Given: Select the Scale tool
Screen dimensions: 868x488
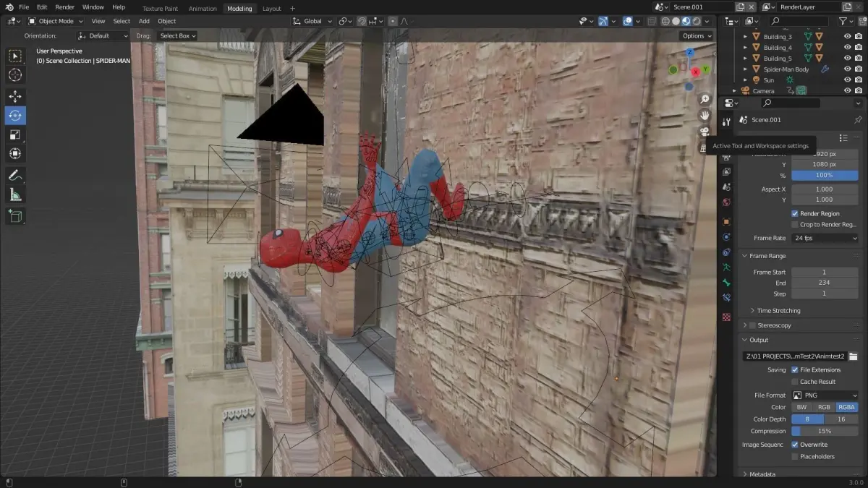Looking at the screenshot, I should coord(15,134).
